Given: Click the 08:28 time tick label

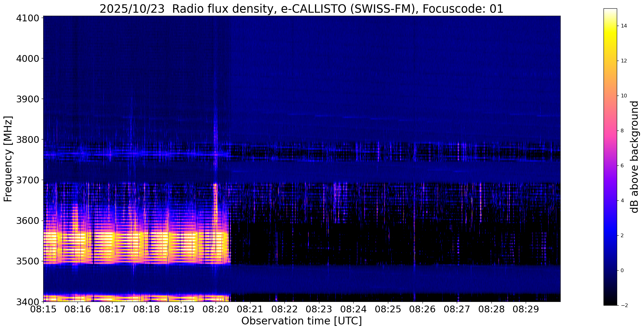Looking at the screenshot, I should [x=492, y=309].
